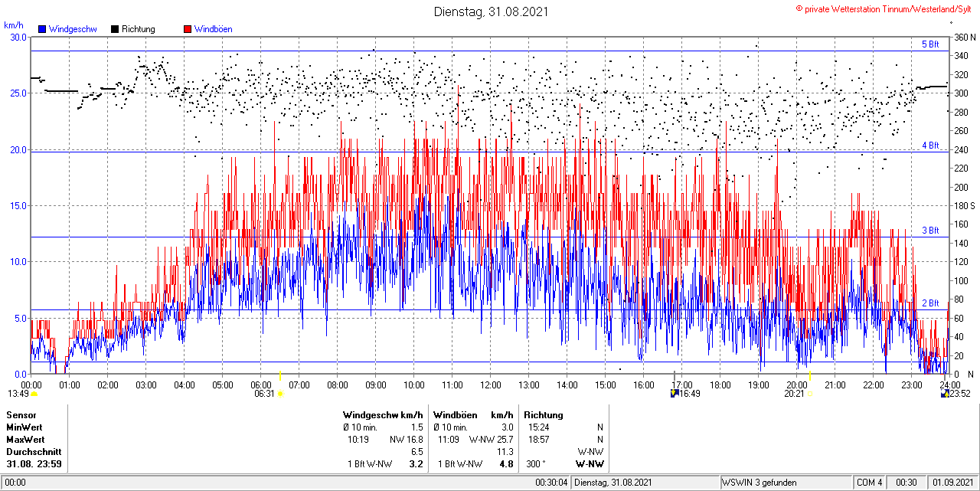This screenshot has width=980, height=491.
Task: Click the min wind speed value '1.5'
Action: click(416, 427)
